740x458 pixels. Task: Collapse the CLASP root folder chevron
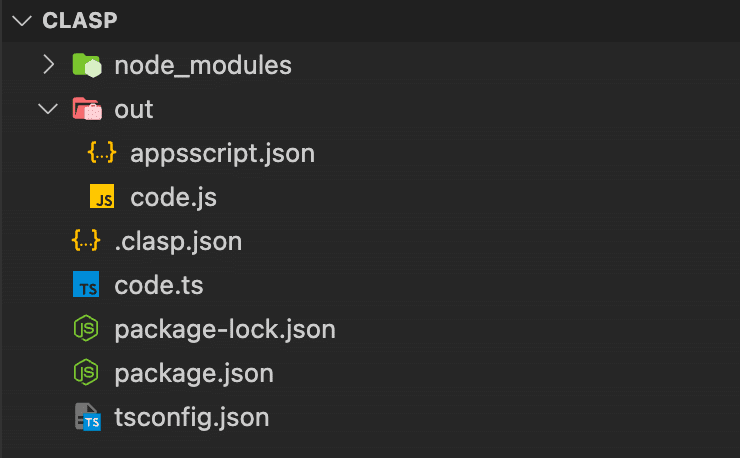pyautogui.click(x=22, y=20)
